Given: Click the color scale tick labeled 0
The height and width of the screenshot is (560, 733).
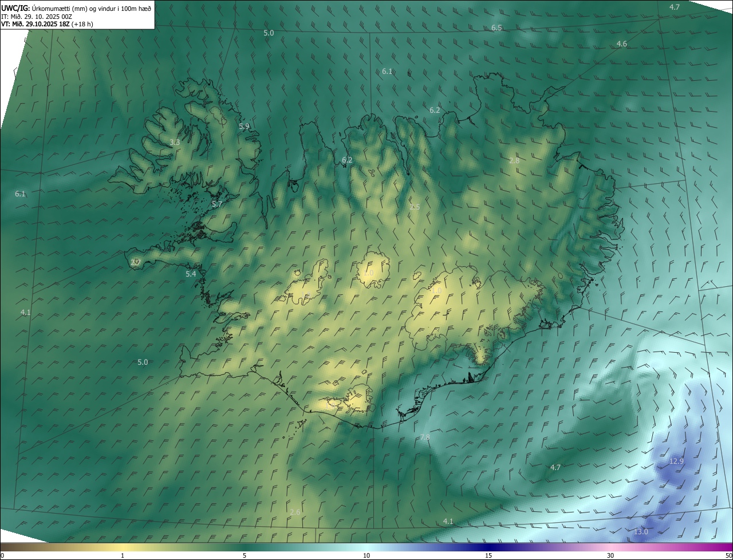Looking at the screenshot, I should (2, 555).
